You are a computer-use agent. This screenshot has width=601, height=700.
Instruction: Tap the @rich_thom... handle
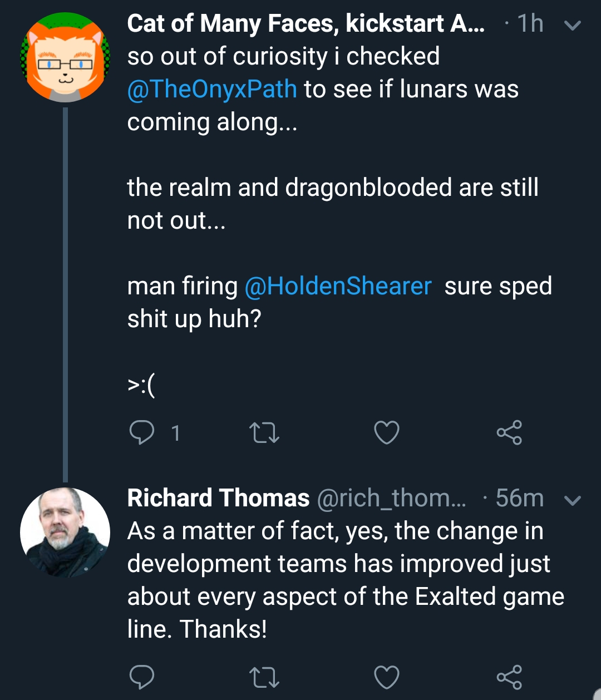(x=392, y=498)
